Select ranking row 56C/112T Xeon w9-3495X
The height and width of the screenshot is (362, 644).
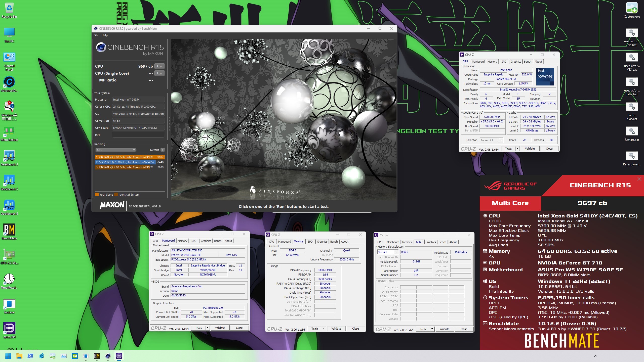pos(130,162)
